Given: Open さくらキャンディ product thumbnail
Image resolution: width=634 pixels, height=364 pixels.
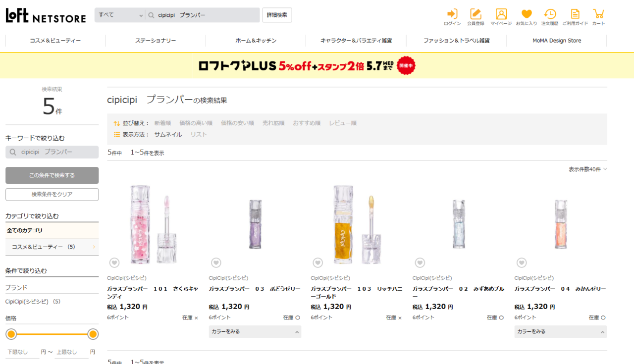Looking at the screenshot, I should pyautogui.click(x=153, y=224).
